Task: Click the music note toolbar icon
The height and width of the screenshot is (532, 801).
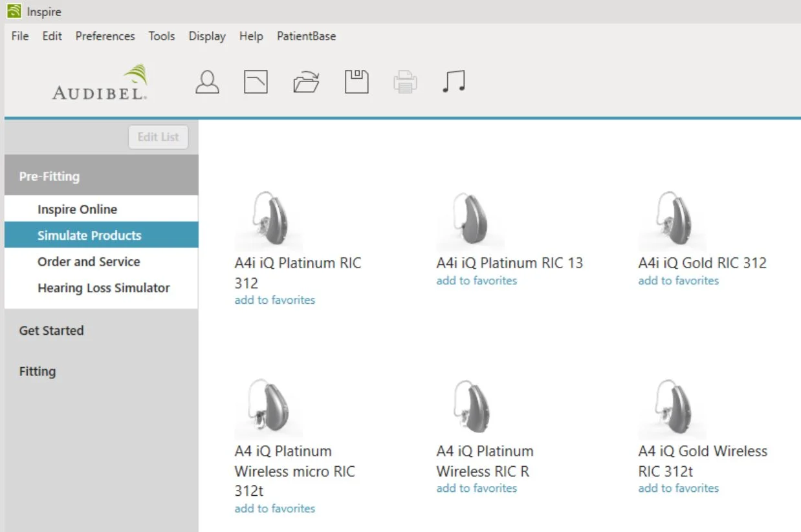Action: click(454, 81)
